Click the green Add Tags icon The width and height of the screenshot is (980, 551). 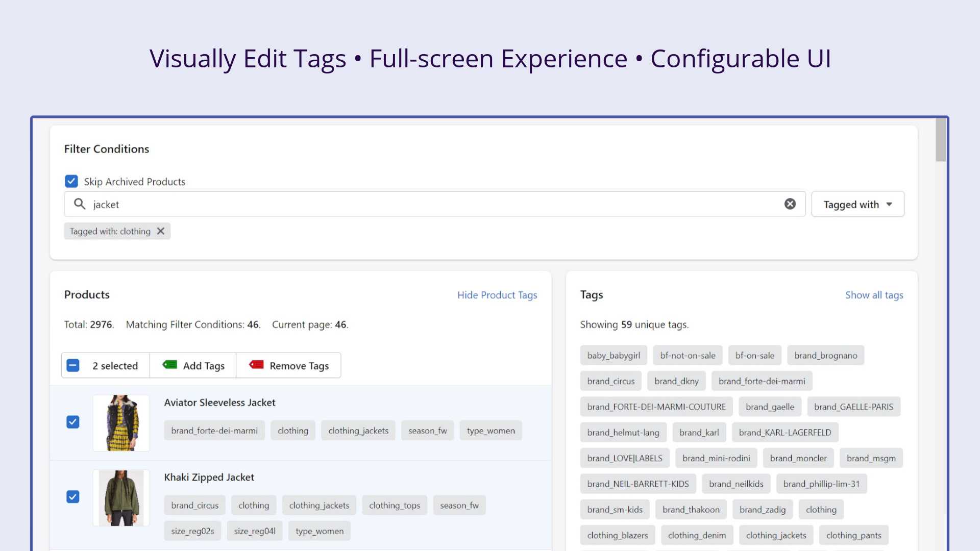(169, 365)
